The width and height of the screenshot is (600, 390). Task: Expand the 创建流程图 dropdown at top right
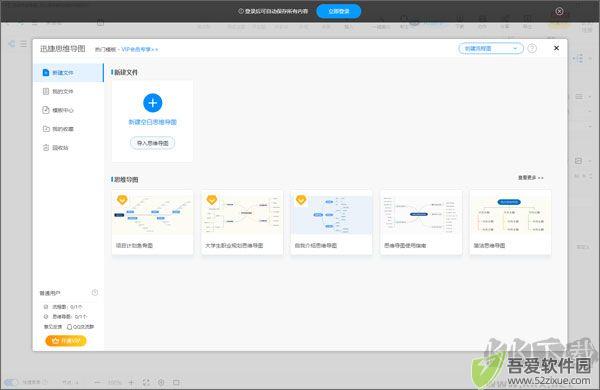491,49
